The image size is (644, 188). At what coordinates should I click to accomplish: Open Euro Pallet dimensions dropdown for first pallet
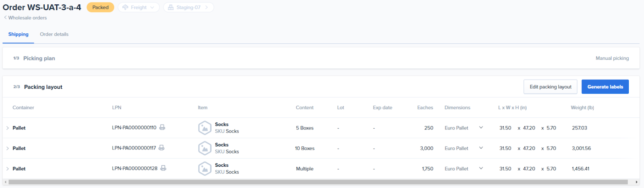point(481,128)
